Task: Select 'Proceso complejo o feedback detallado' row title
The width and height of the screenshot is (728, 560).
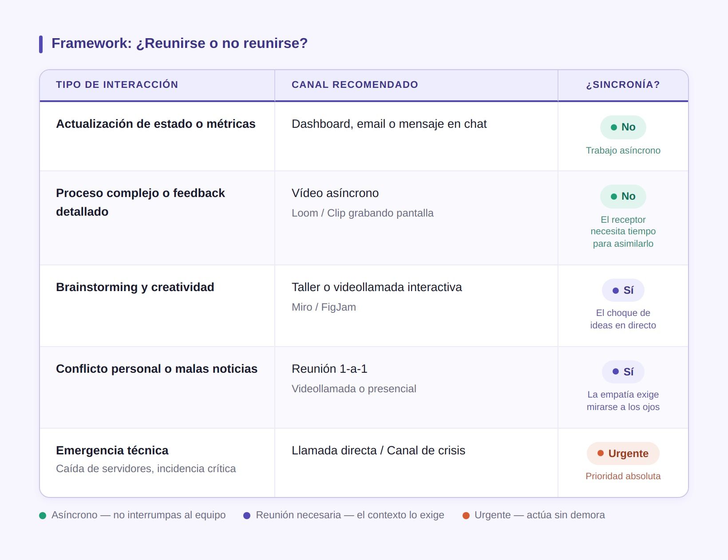Action: (140, 202)
